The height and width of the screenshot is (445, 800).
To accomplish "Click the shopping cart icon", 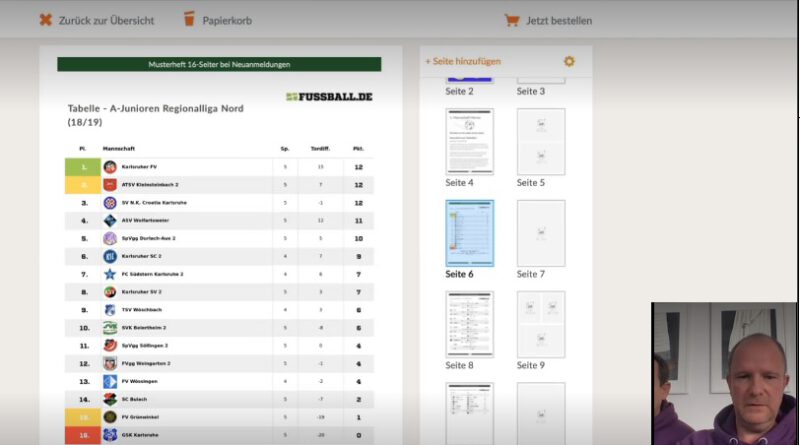I will pyautogui.click(x=511, y=20).
